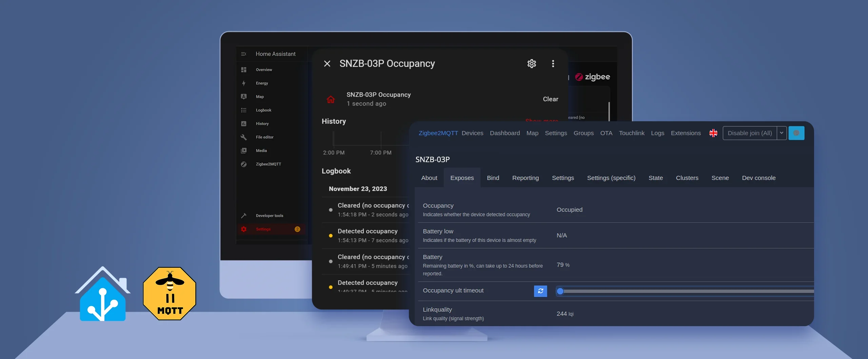Open Developer tools in sidebar
The width and height of the screenshot is (868, 359).
(269, 216)
